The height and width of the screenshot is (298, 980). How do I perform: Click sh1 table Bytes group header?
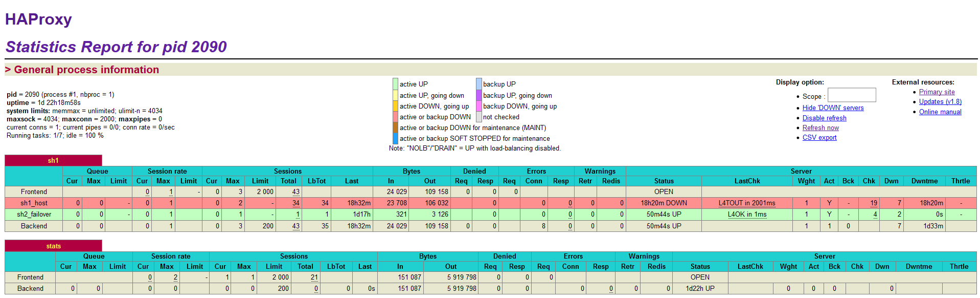[411, 171]
